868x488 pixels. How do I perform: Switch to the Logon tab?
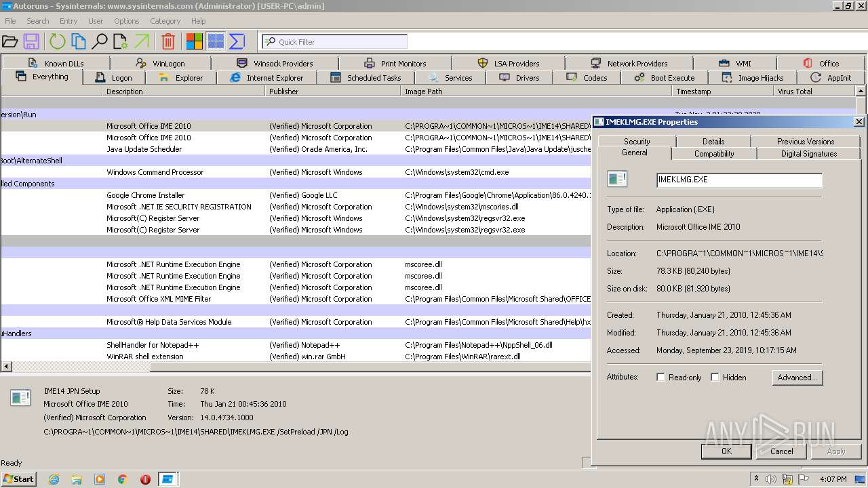coord(113,78)
